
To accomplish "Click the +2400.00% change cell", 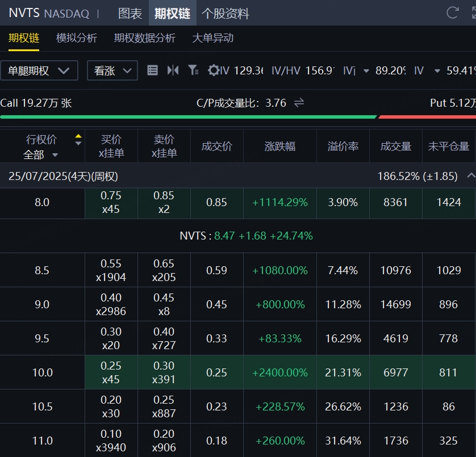I will coord(280,372).
